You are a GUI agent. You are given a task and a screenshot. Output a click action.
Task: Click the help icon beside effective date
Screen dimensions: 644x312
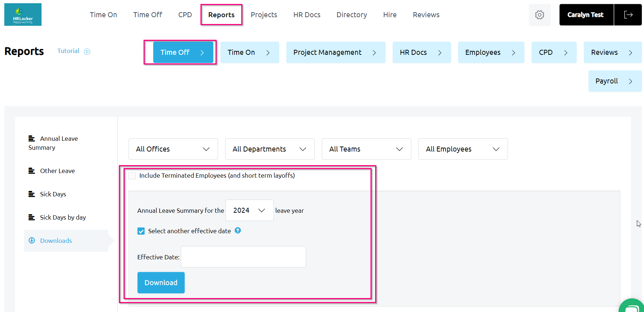click(x=238, y=231)
